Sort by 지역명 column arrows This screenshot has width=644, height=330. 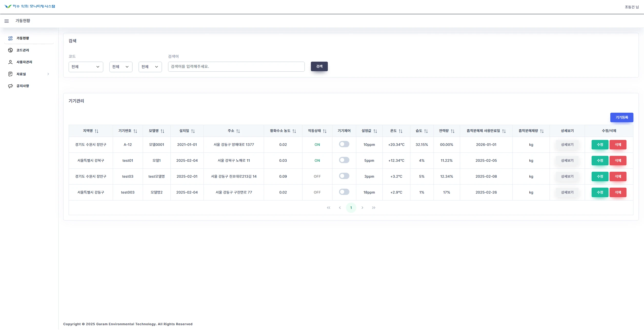click(x=96, y=131)
